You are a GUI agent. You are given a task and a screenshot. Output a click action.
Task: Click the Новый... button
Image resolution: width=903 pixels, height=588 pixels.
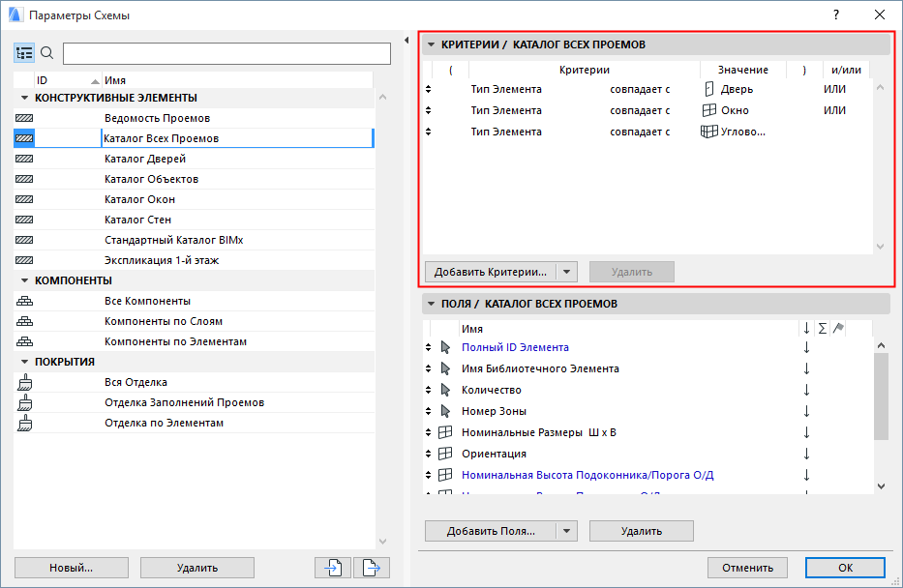coord(72,568)
